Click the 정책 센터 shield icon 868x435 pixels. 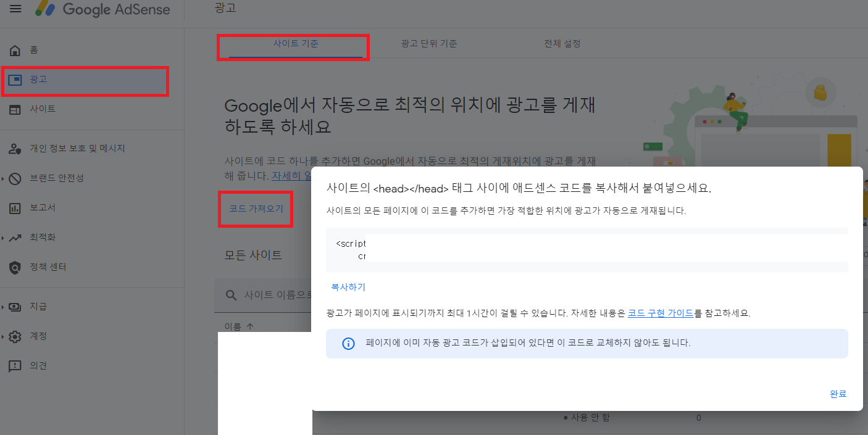click(15, 267)
